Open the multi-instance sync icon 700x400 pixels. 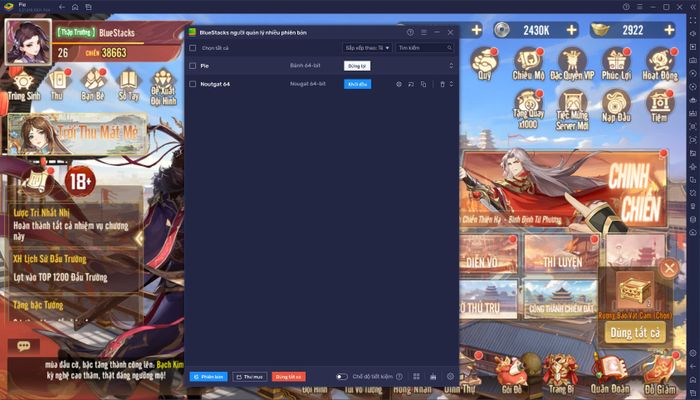(x=433, y=377)
